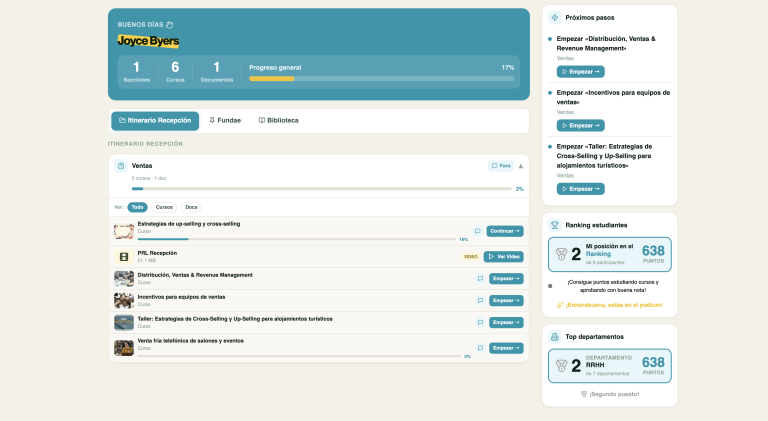Click the Estrategias de up-selling course thumbnail
The width and height of the screenshot is (768, 421).
124,231
